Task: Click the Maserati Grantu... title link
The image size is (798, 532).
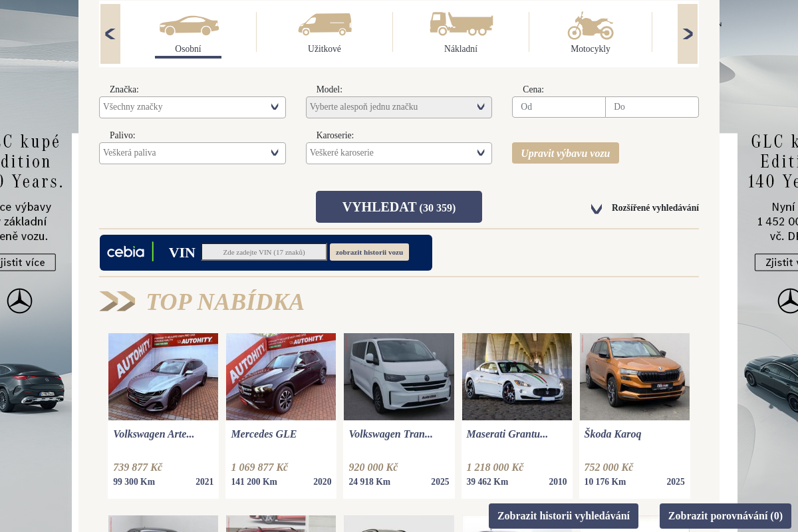Action: [x=507, y=434]
